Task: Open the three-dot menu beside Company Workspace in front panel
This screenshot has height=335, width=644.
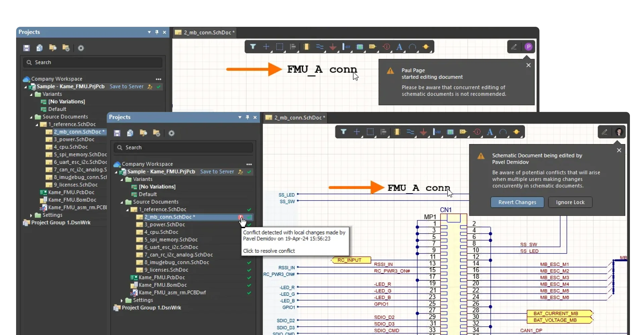Action: (x=249, y=164)
